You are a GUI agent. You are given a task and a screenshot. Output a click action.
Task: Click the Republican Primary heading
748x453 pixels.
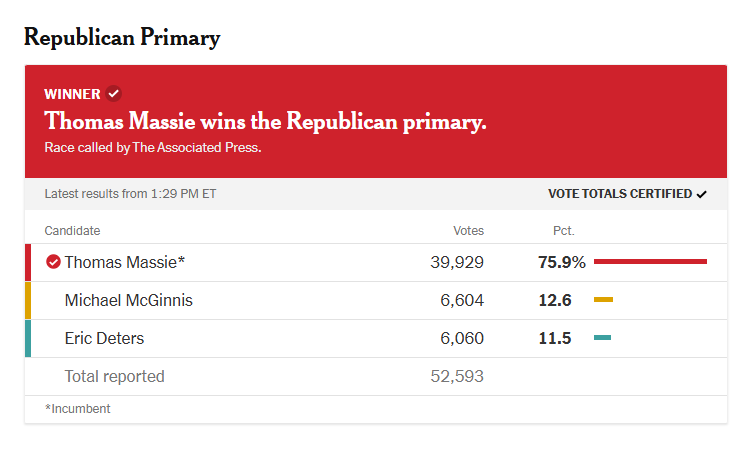point(122,38)
